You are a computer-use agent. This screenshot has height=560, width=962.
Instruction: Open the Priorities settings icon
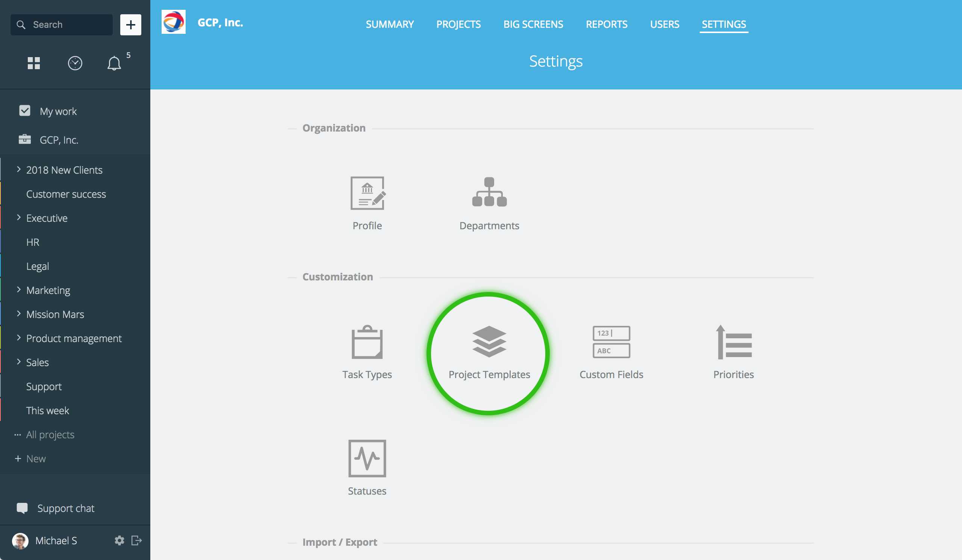point(733,342)
